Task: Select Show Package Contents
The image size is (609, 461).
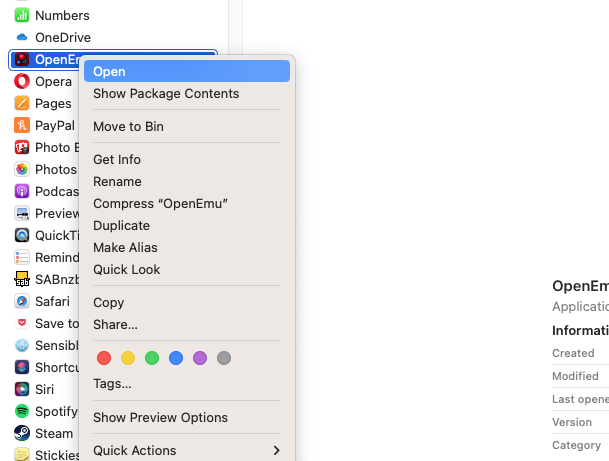Action: point(187,94)
